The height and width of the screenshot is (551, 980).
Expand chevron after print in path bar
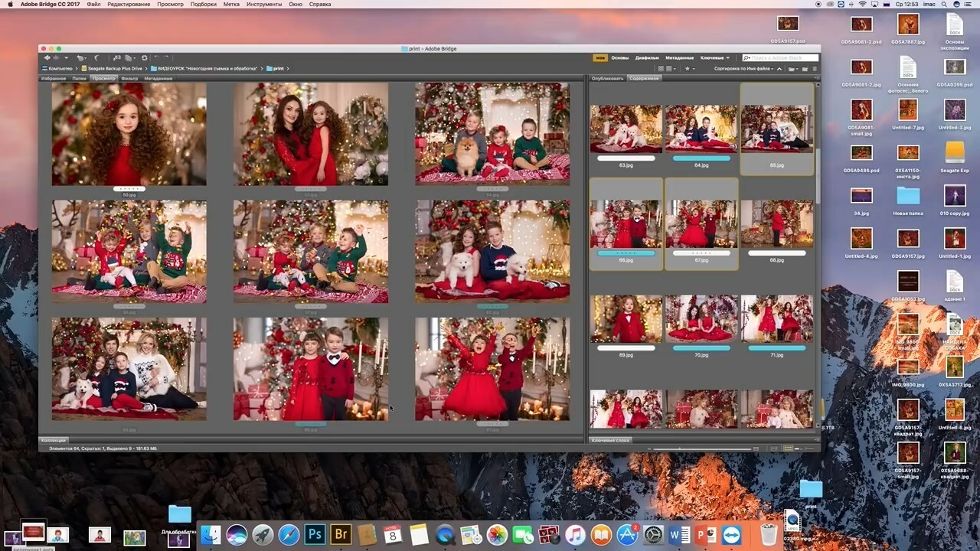[288, 69]
